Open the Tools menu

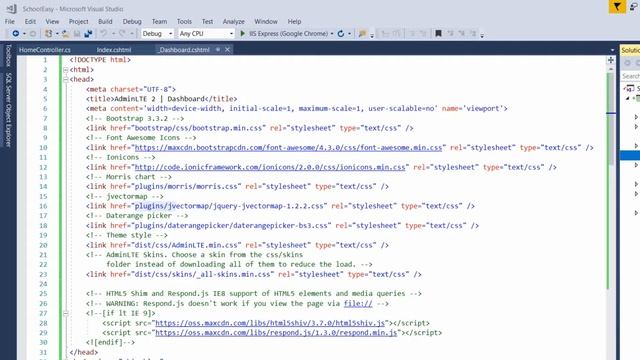pyautogui.click(x=184, y=21)
